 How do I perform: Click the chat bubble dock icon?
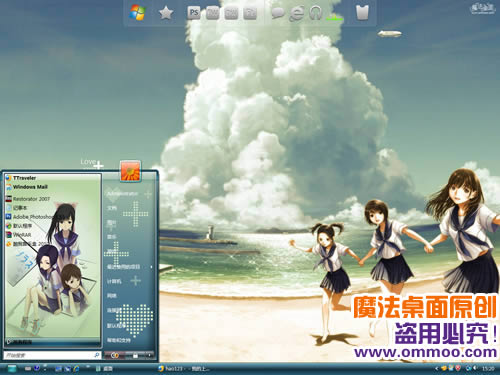click(x=277, y=13)
